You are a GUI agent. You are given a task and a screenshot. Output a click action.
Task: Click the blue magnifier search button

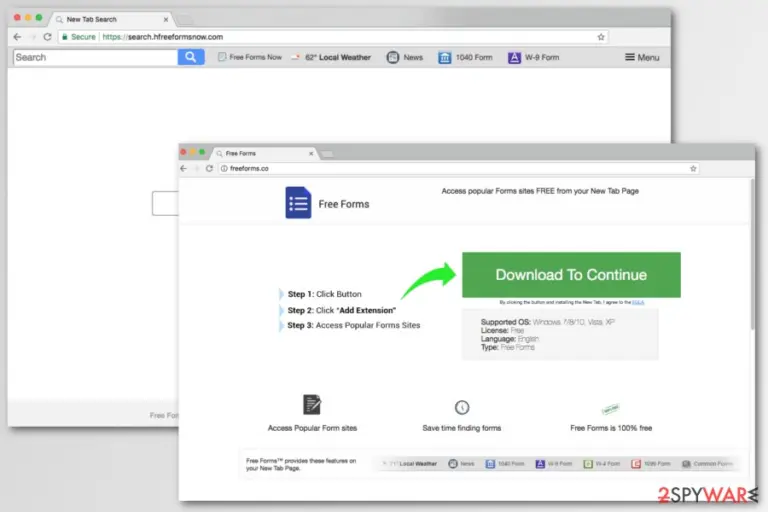pos(191,57)
